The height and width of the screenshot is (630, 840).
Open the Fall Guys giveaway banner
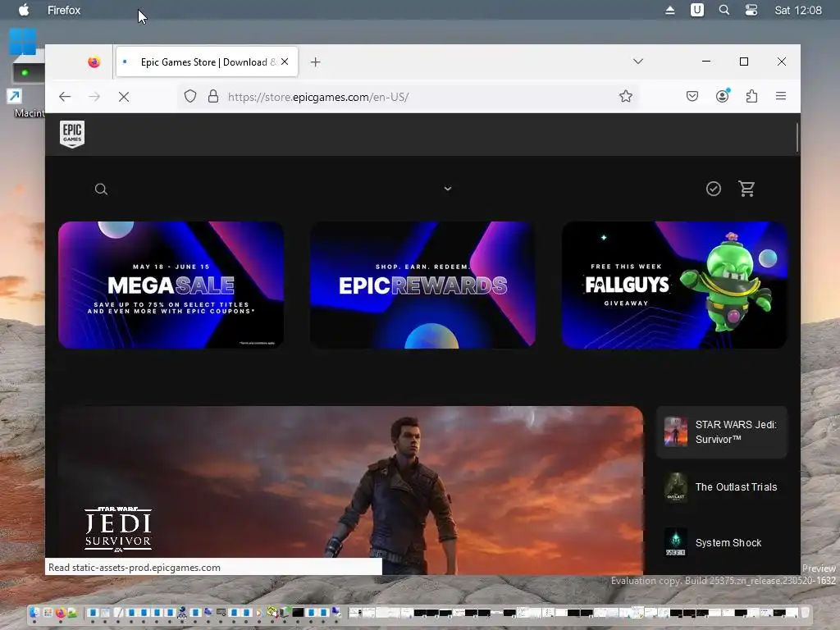[x=674, y=285]
